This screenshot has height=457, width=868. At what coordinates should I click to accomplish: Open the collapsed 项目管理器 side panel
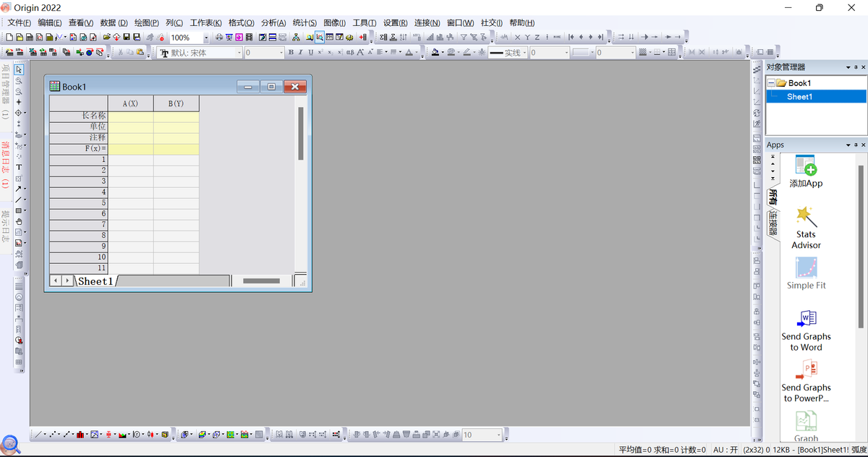(x=6, y=93)
